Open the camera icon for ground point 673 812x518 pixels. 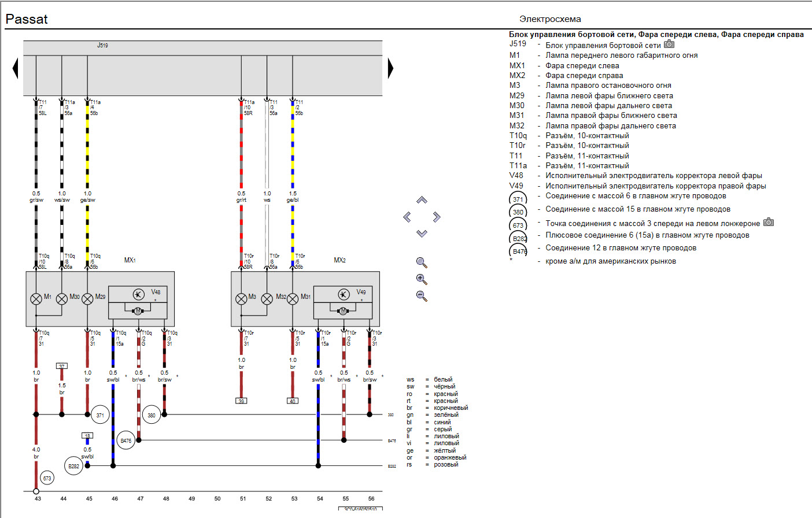tap(769, 223)
